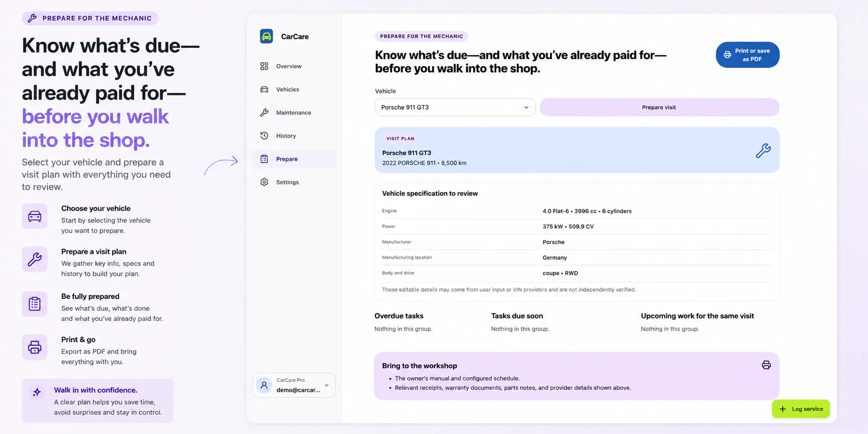Select the Prepare menu item
This screenshot has height=434, width=868.
click(x=294, y=159)
